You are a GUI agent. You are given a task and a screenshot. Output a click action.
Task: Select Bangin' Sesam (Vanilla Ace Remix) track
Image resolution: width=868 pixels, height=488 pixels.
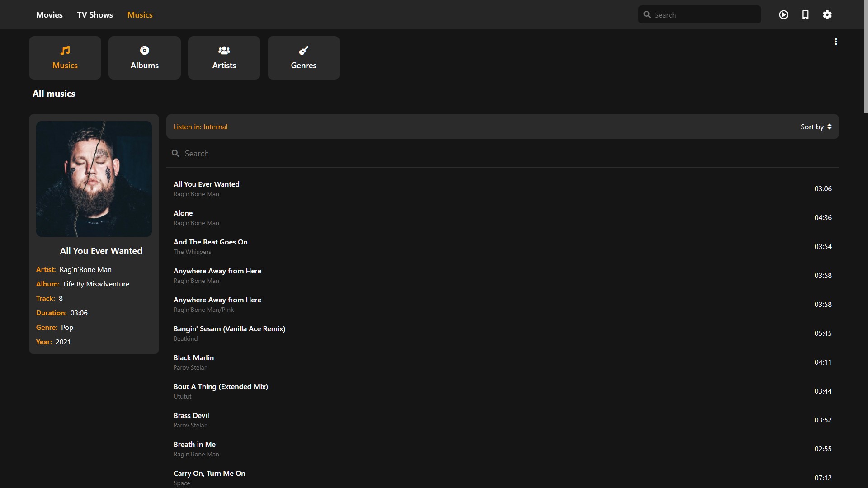click(229, 329)
